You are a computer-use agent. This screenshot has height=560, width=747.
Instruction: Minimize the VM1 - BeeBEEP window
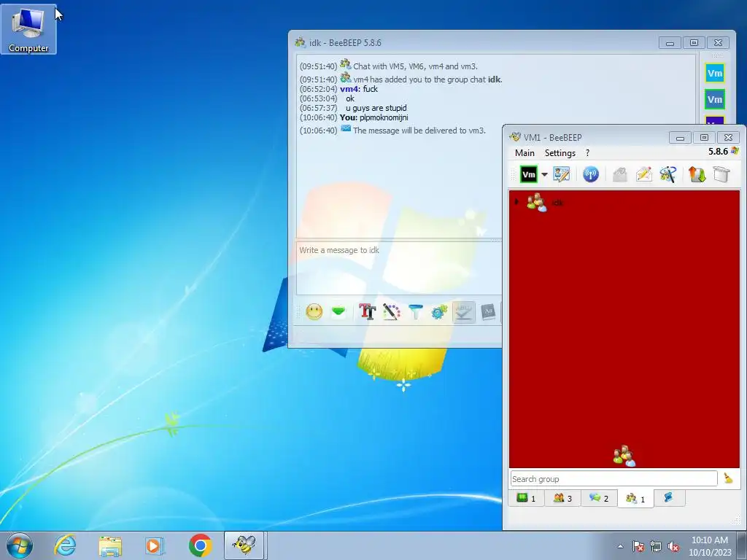click(680, 138)
